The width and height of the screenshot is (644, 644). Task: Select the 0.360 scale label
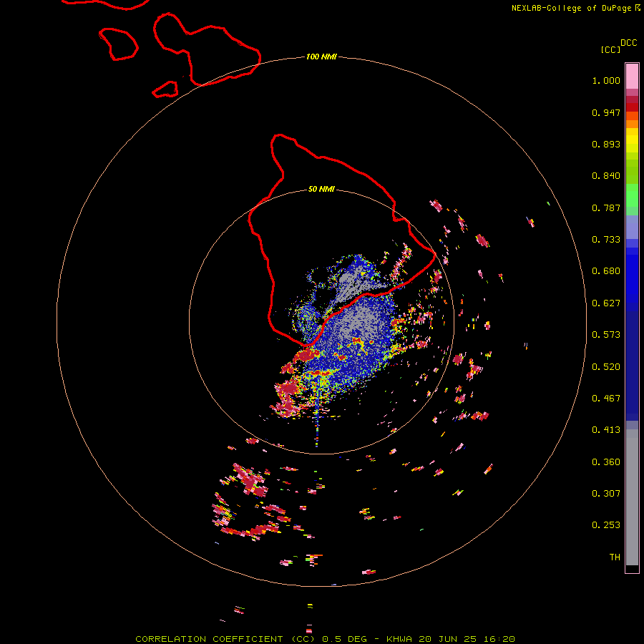tap(606, 462)
